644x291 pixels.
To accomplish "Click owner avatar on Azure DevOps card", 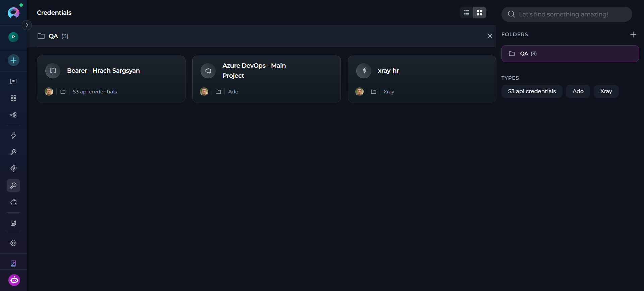I will click(x=204, y=91).
